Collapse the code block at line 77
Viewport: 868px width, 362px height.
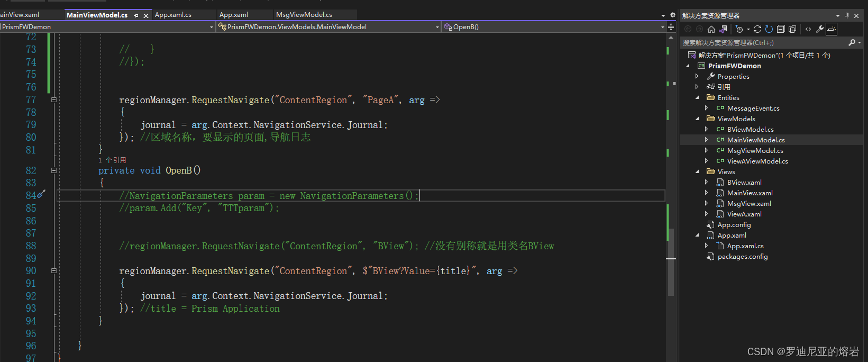[x=54, y=99]
